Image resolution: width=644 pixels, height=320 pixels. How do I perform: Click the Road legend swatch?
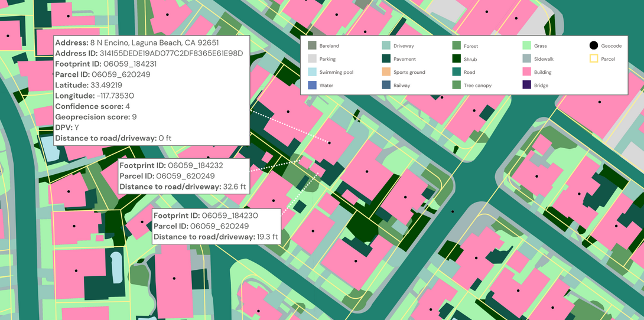[456, 72]
